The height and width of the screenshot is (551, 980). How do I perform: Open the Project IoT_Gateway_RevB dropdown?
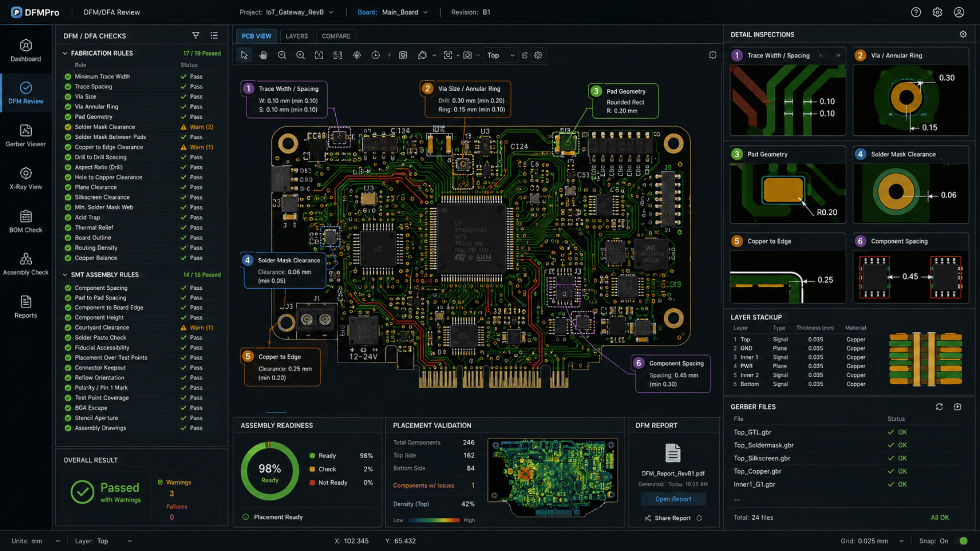[286, 12]
